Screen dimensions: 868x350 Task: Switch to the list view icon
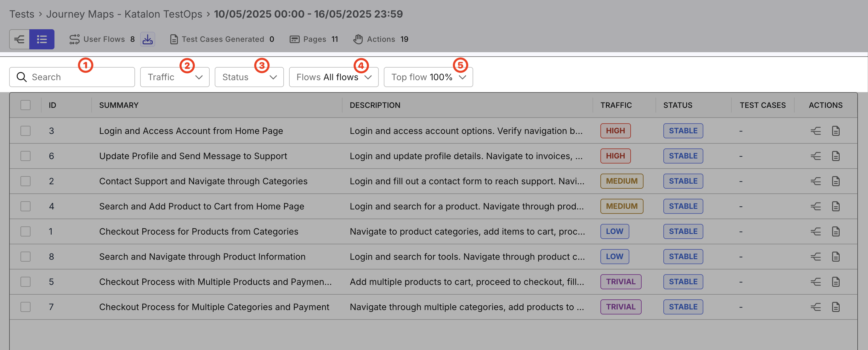click(42, 39)
